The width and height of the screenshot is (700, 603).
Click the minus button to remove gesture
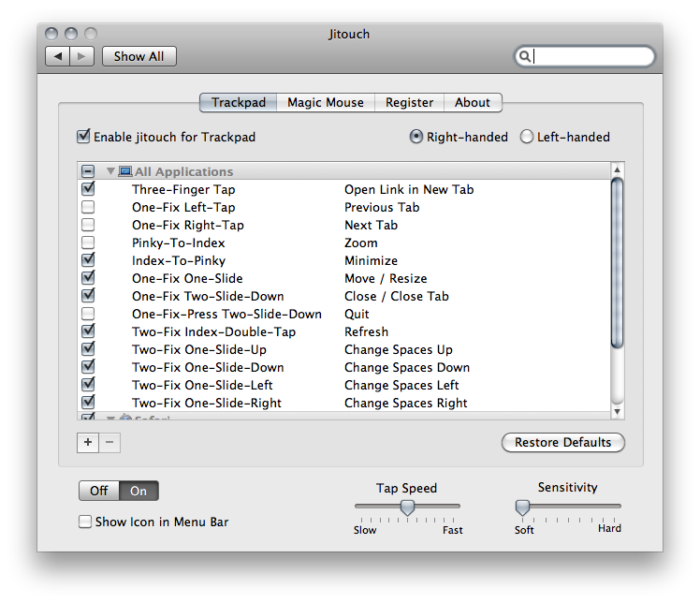point(109,442)
